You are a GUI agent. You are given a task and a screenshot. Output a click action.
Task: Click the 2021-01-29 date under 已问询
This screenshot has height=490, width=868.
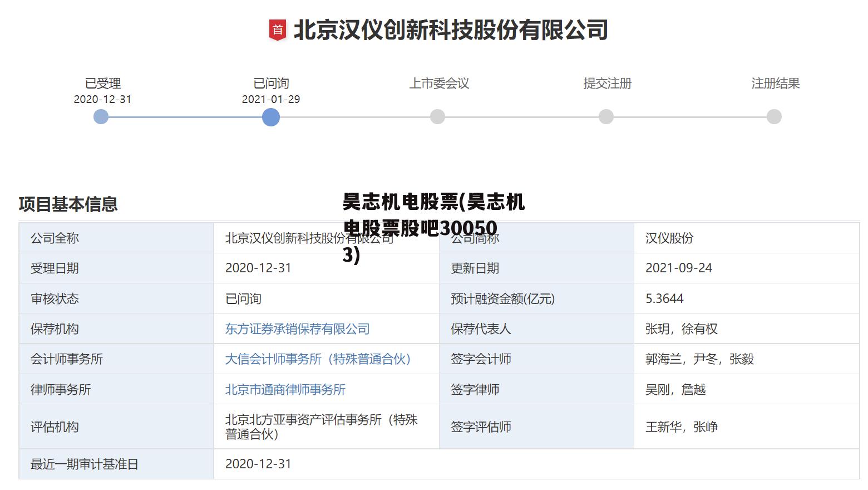[271, 99]
